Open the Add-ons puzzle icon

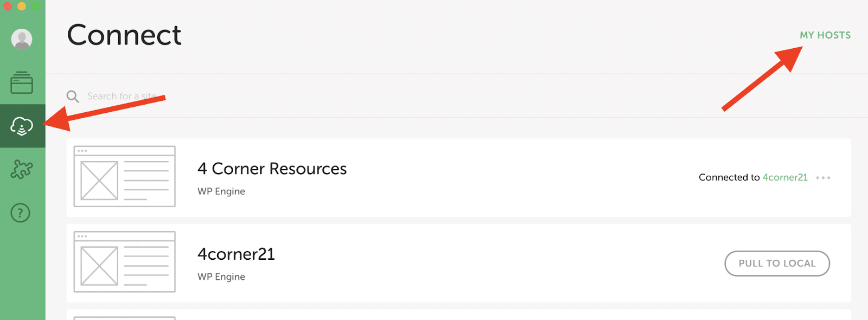point(21,169)
